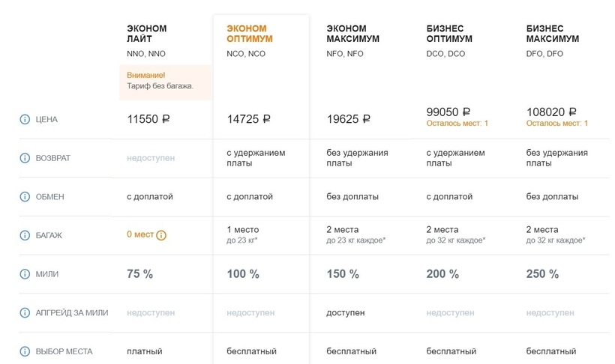Screen dimensions: 615x364
Task: Select the 99050 ₽ business price
Action: (448, 112)
